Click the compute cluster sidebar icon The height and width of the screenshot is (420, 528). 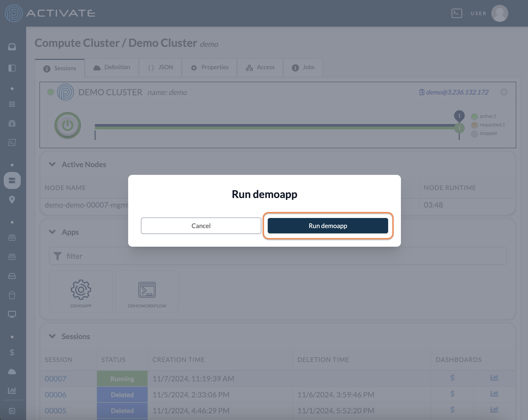[x=12, y=180]
